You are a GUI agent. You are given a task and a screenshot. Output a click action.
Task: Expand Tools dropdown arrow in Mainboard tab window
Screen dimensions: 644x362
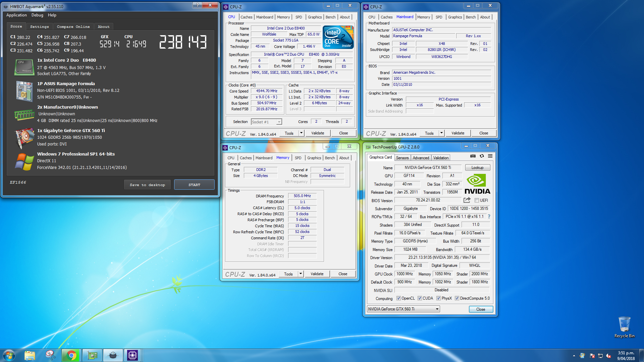(x=441, y=133)
